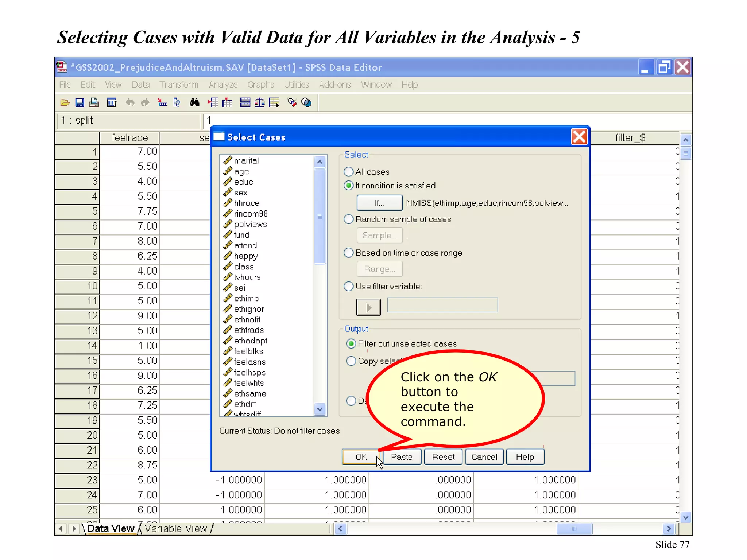747x560 pixels.
Task: Click the Insert Variable icon
Action: (x=227, y=103)
